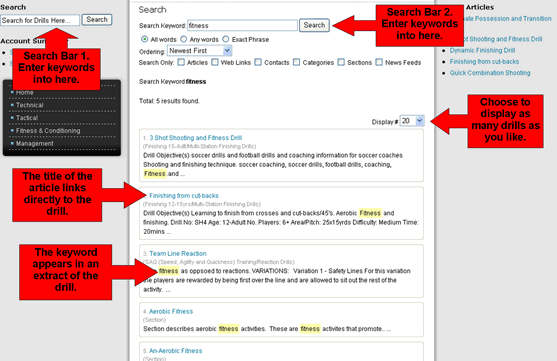This screenshot has width=557, height=361.
Task: Open Fitness & Conditioning in the sidebar menu
Action: tap(48, 131)
